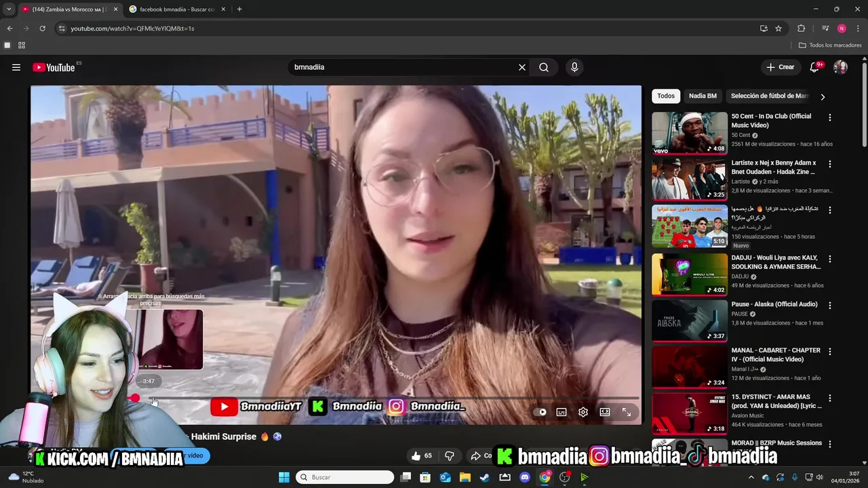Show hidden system tray icons
This screenshot has width=868, height=488.
point(751,477)
